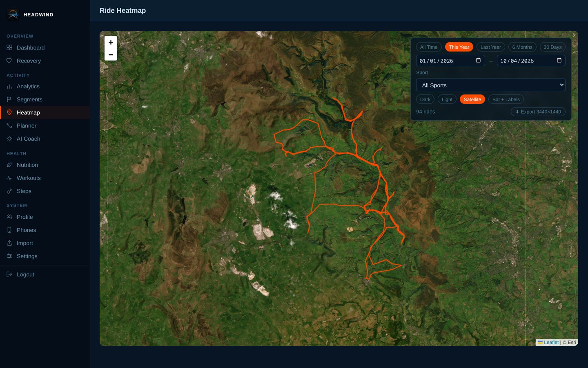
Task: Zoom out on the map
Action: [x=111, y=54]
